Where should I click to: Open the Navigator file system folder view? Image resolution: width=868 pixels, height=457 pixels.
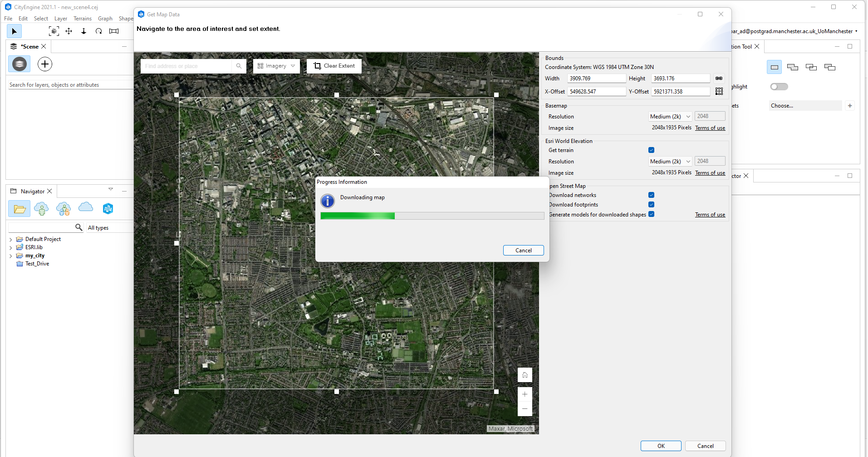click(19, 209)
